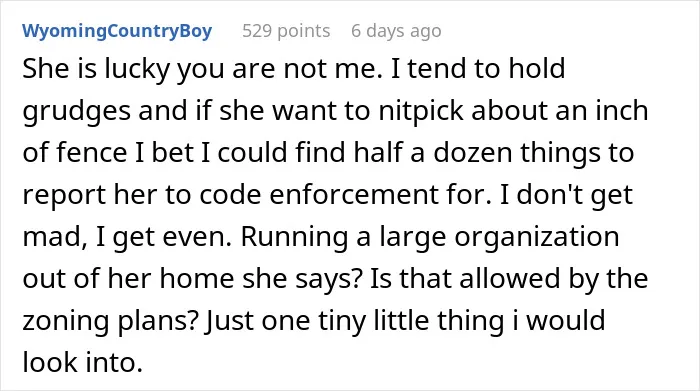Click the 529 points score label
The image size is (700, 391).
click(286, 31)
